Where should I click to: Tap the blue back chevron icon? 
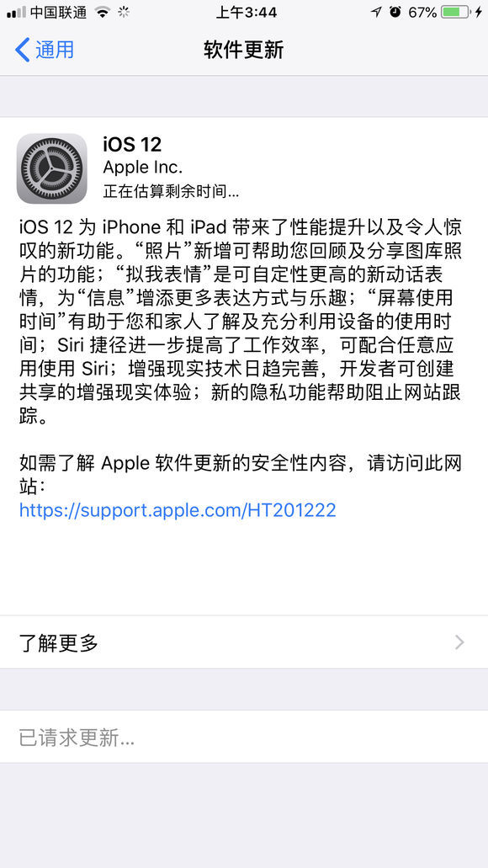(22, 50)
